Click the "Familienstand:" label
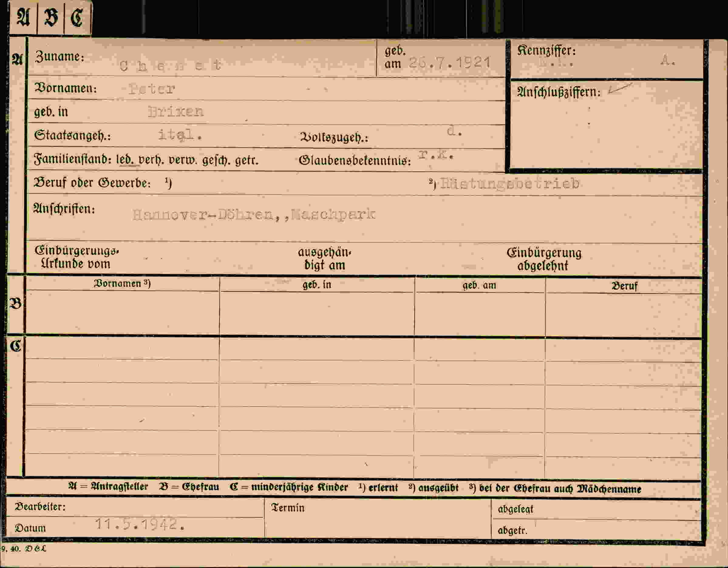The image size is (728, 568). point(73,160)
